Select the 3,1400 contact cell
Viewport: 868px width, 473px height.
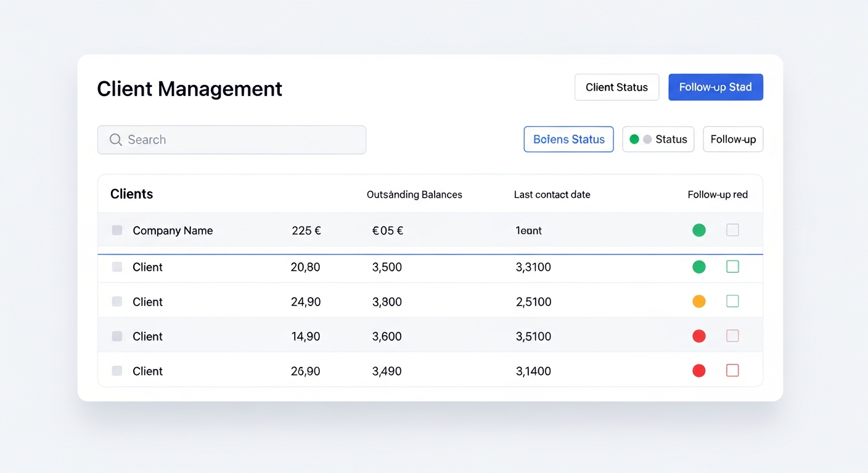tap(533, 371)
